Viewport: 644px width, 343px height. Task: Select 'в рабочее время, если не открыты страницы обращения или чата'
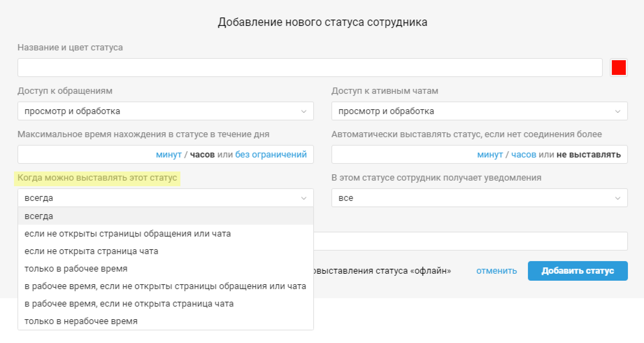pyautogui.click(x=165, y=286)
